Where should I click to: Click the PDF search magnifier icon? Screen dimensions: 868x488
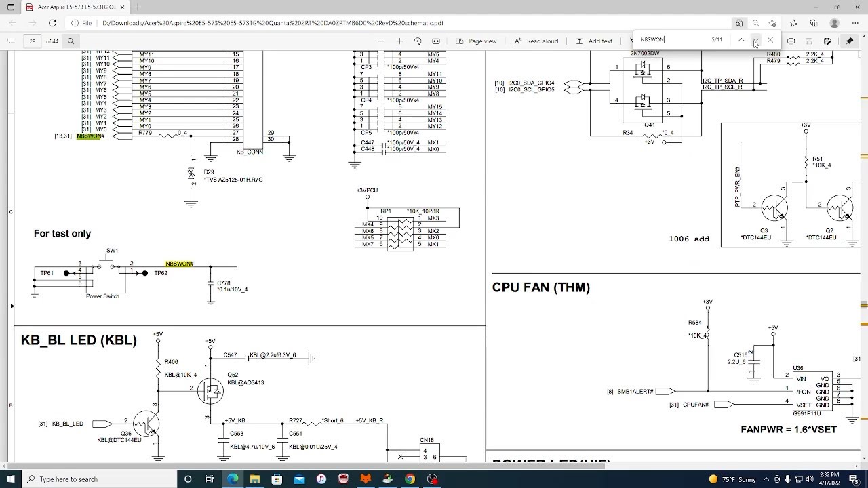(71, 41)
